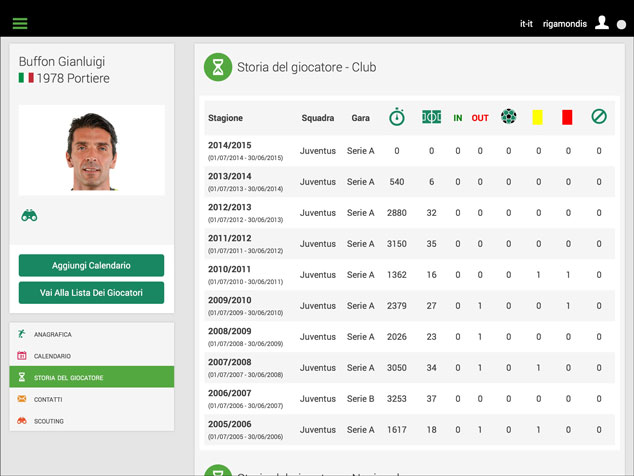
Task: Open the green hamburger menu
Action: click(x=20, y=23)
